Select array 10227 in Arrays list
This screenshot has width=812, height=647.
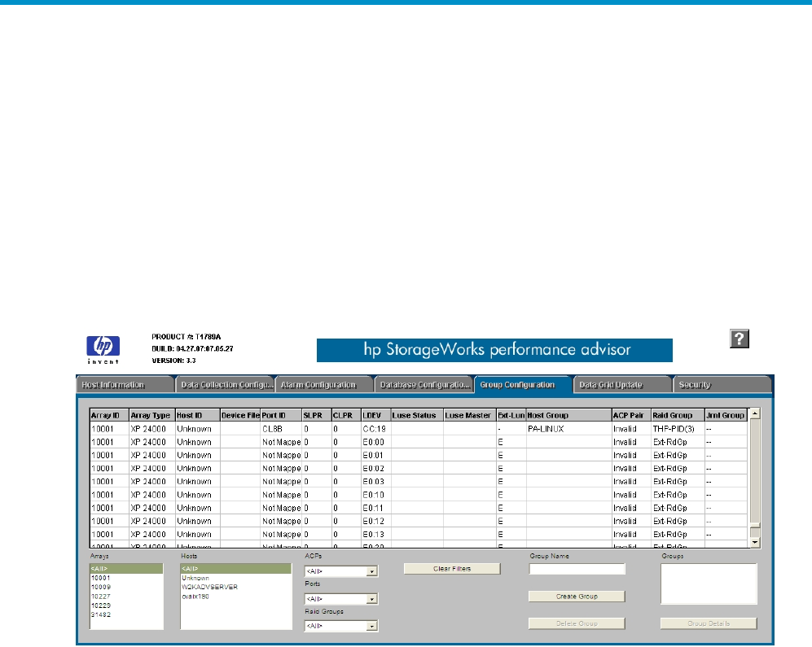pyautogui.click(x=126, y=597)
